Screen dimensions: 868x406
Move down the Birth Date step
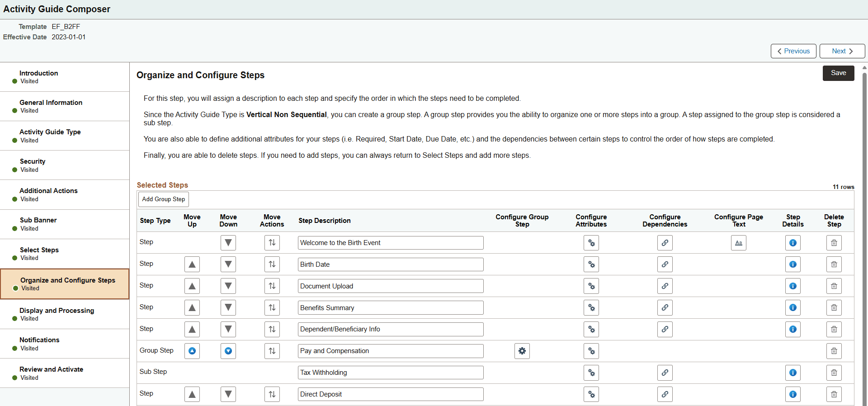[x=228, y=264]
